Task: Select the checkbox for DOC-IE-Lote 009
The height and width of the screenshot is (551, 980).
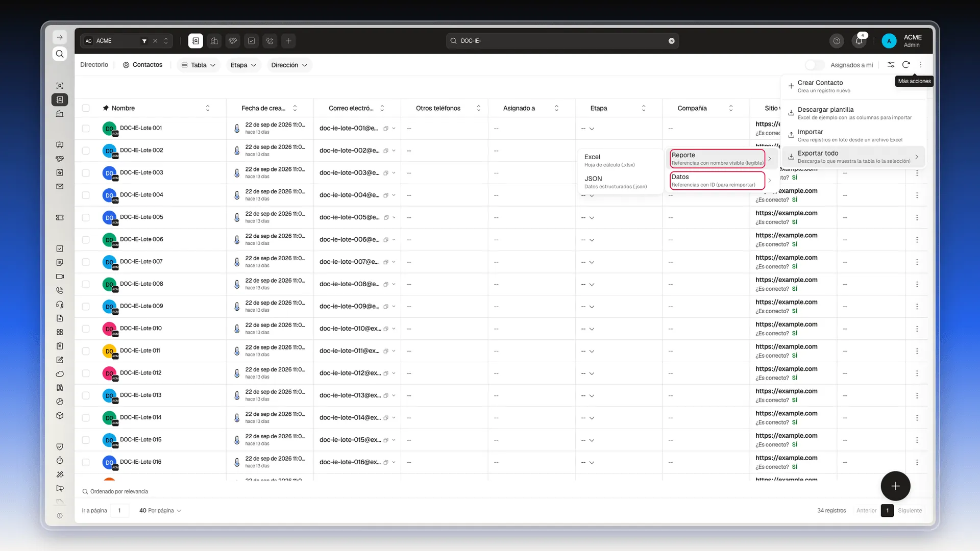Action: pos(86,307)
